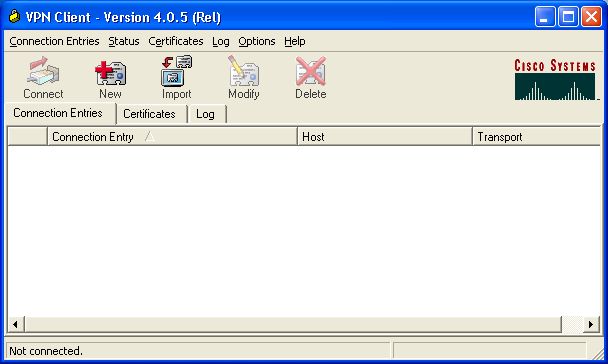This screenshot has height=364, width=608.
Task: Click the Connect toolbar icon
Action: click(43, 77)
